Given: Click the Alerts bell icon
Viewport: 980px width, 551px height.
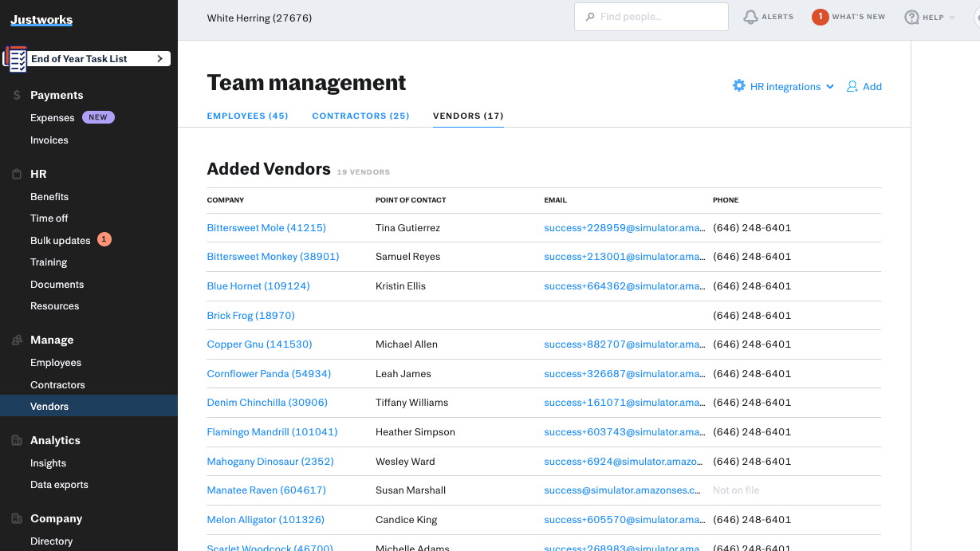Looking at the screenshot, I should (x=750, y=17).
